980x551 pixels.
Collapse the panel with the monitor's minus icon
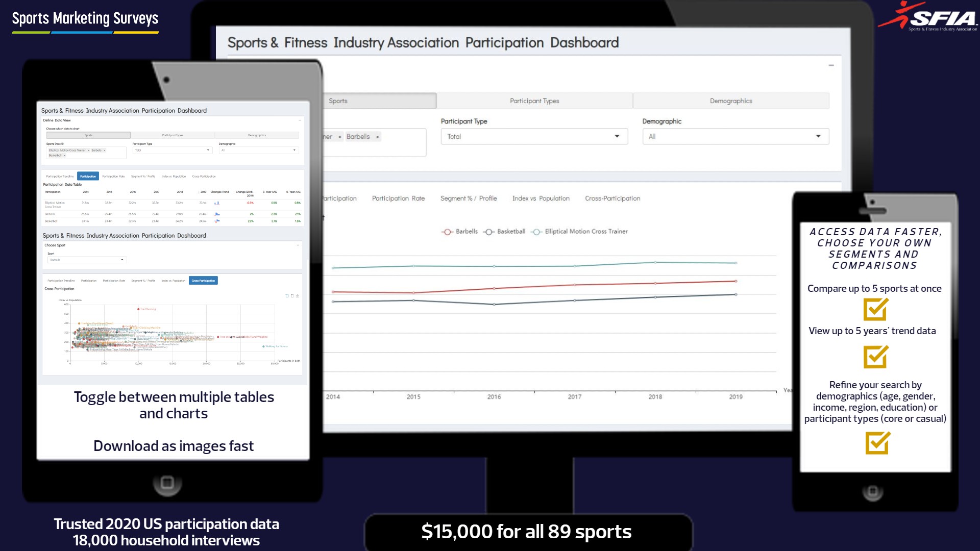point(831,65)
